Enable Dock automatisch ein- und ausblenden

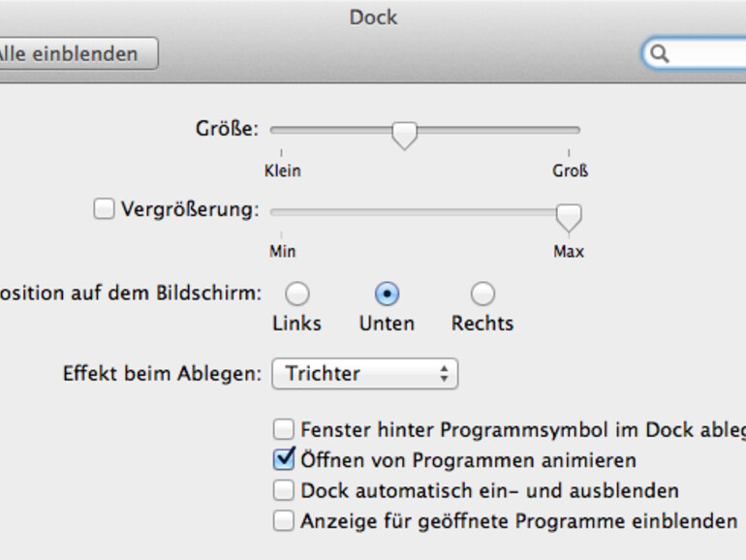coord(283,490)
